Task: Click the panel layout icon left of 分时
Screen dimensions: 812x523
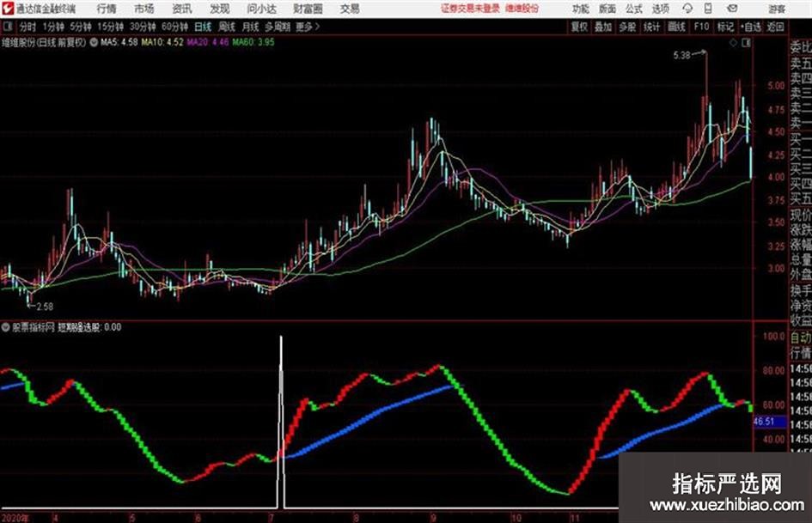Action: (8, 27)
